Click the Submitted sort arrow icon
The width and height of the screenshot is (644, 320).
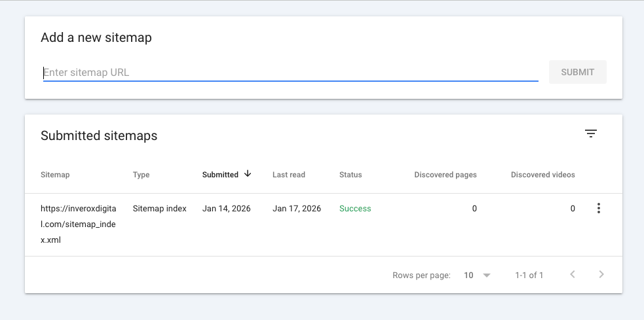[x=247, y=174]
